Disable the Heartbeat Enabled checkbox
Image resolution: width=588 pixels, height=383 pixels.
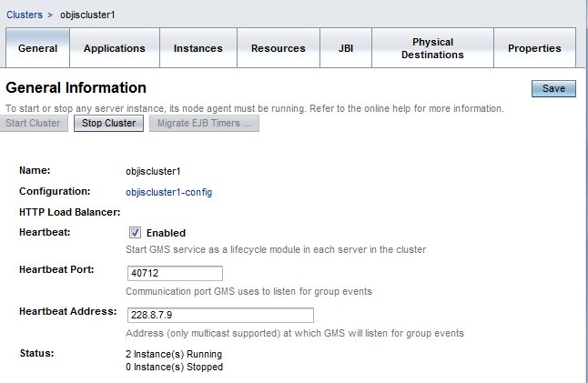pyautogui.click(x=136, y=233)
